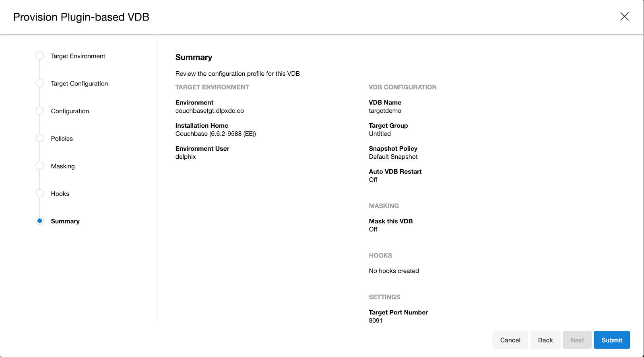Submit the VDB provisioning configuration

611,340
